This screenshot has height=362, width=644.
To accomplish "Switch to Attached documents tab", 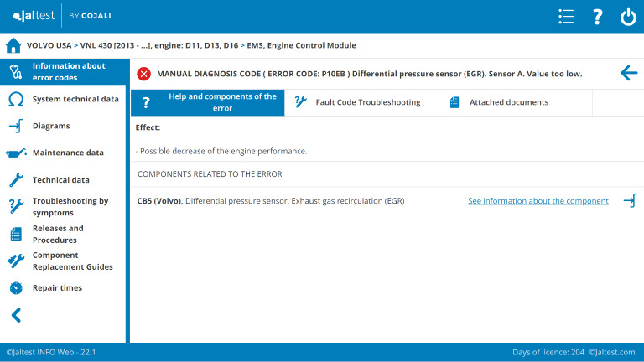I will tap(508, 102).
